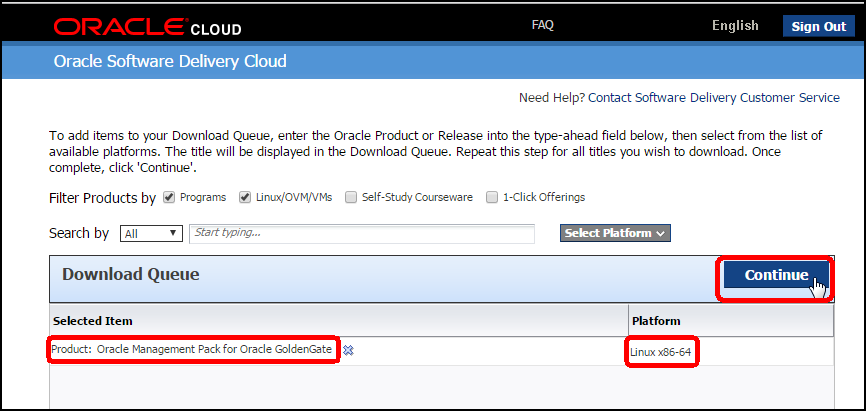Click the Platform column header

coord(731,320)
